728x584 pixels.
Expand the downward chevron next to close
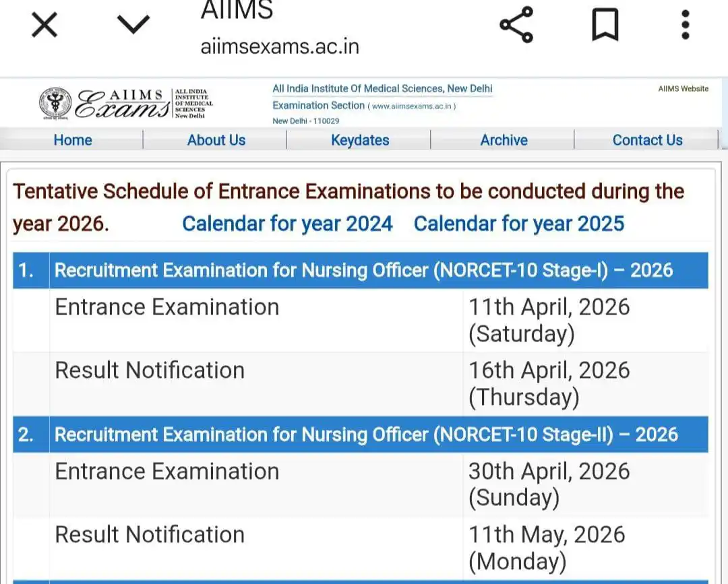coord(133,24)
